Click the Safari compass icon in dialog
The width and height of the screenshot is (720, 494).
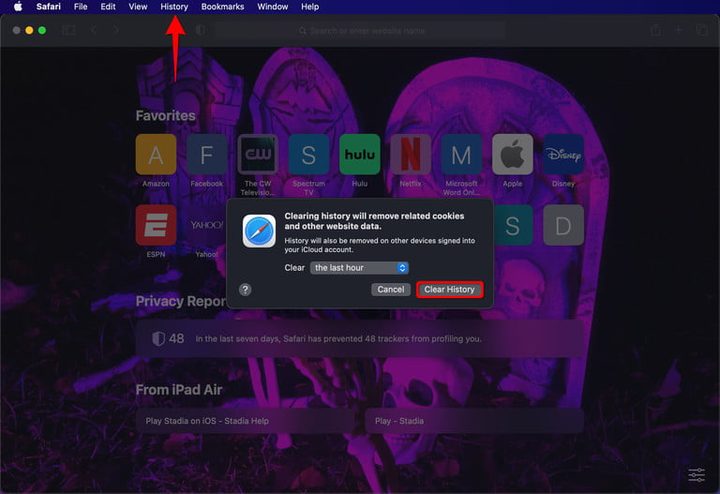[x=259, y=231]
